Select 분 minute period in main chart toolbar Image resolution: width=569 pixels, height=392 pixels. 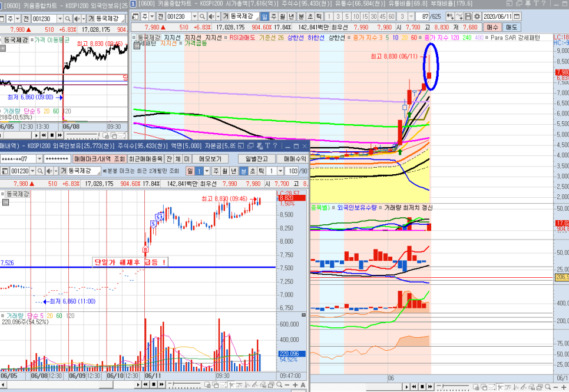click(x=302, y=16)
